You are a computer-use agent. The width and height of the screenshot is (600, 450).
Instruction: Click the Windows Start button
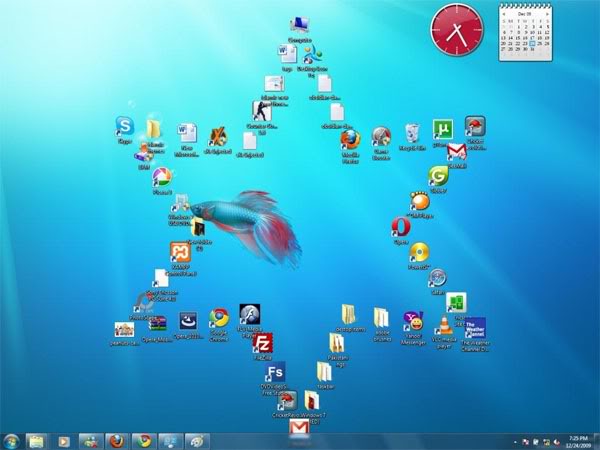click(x=11, y=441)
